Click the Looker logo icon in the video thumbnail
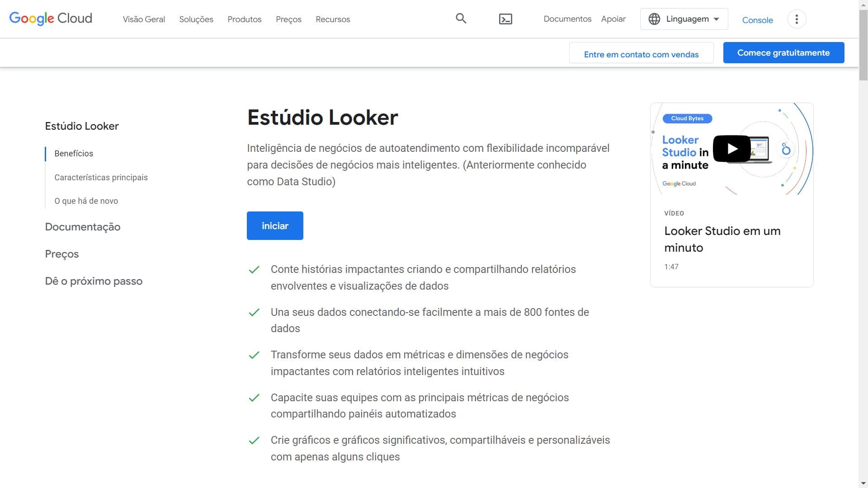The width and height of the screenshot is (868, 488). pyautogui.click(x=786, y=149)
